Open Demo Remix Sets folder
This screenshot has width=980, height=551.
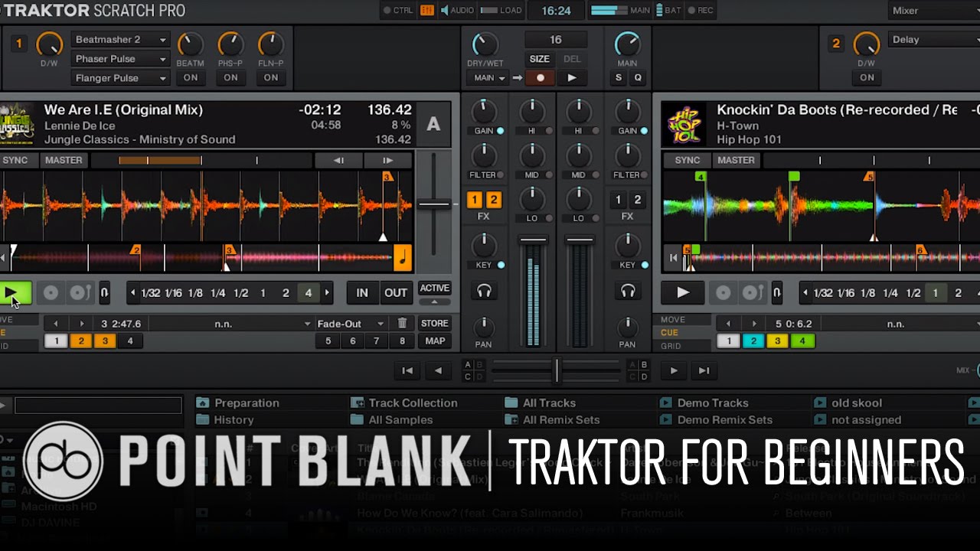pyautogui.click(x=717, y=420)
